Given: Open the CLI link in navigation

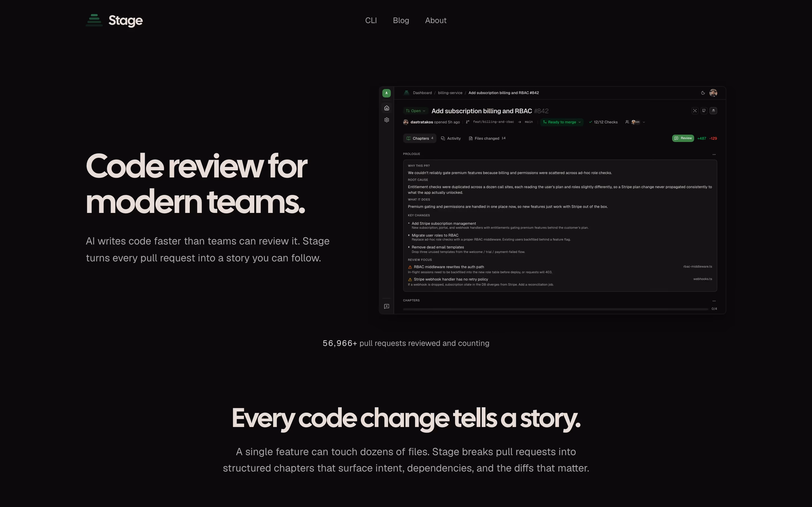Looking at the screenshot, I should point(371,21).
